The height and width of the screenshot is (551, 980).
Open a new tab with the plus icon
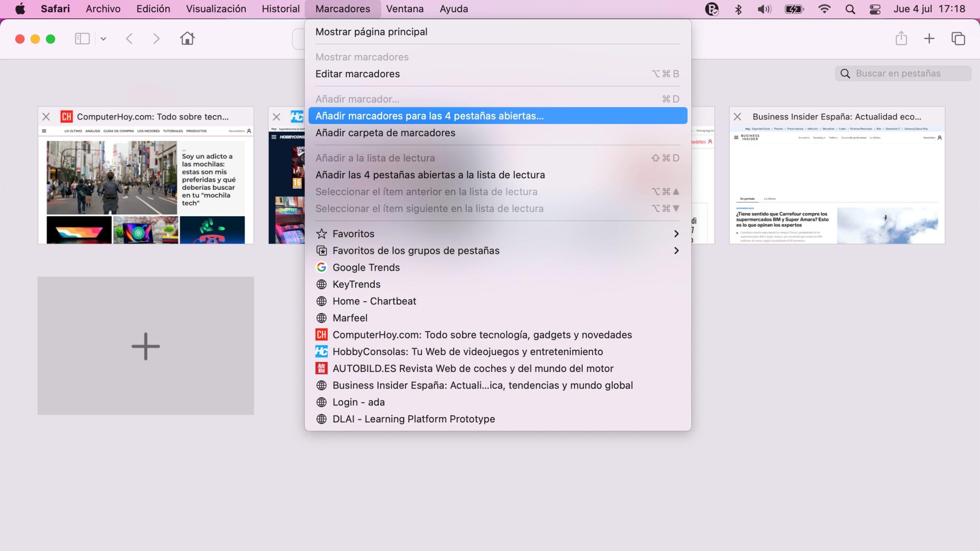(929, 39)
